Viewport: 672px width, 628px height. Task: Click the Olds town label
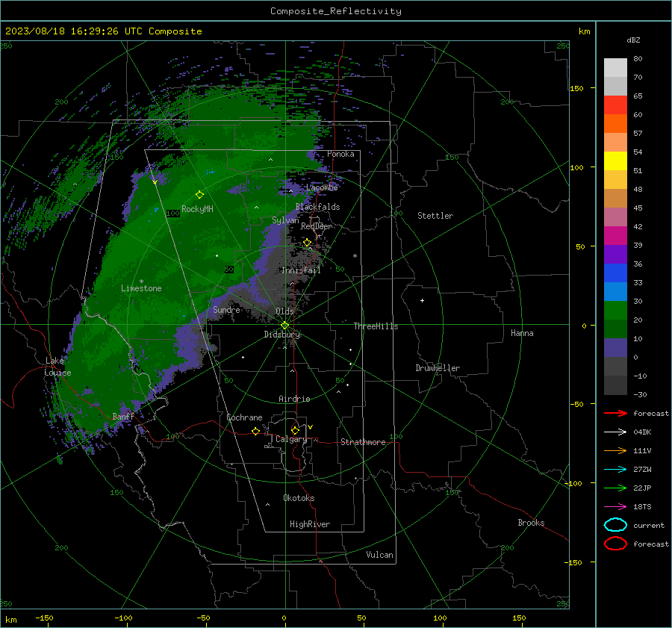point(284,311)
